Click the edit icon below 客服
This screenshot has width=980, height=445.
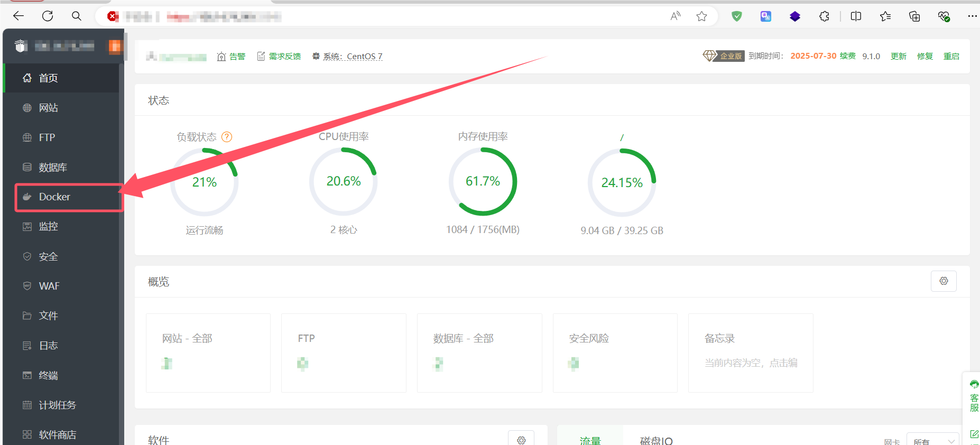click(974, 434)
